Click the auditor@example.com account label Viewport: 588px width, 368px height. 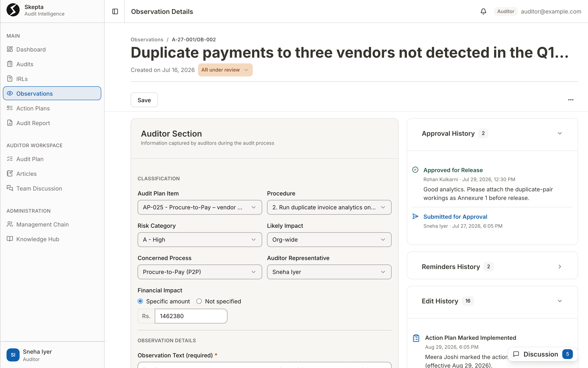coord(551,11)
